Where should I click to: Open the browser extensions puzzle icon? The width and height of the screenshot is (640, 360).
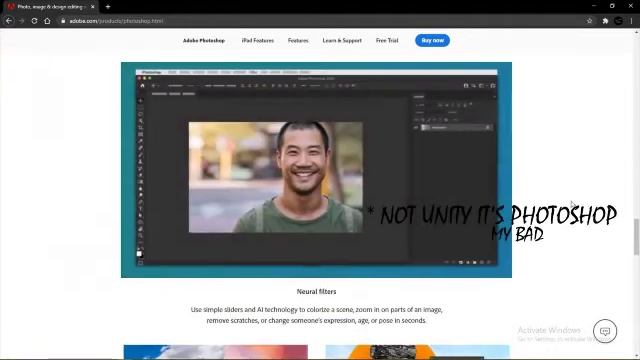(605, 21)
